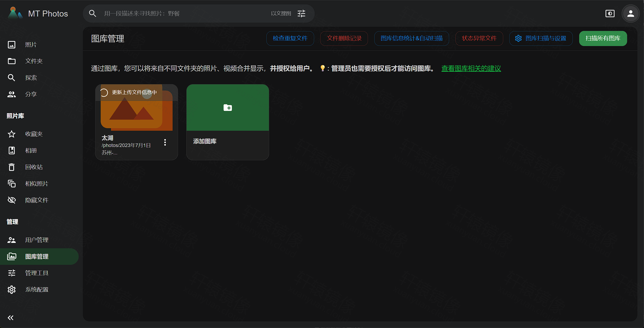644x328 pixels.
Task: Click the 回收站 trash icon
Action: [12, 167]
